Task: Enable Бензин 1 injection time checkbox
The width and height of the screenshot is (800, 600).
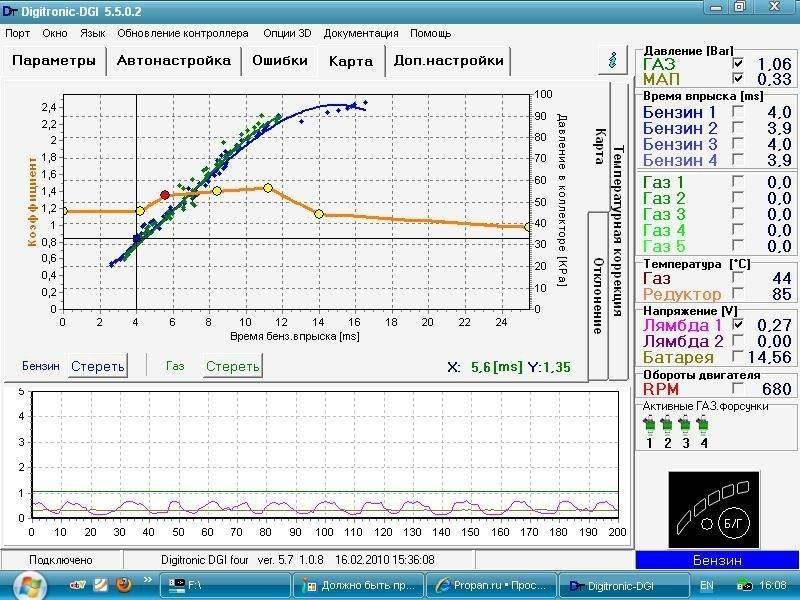Action: coord(738,112)
